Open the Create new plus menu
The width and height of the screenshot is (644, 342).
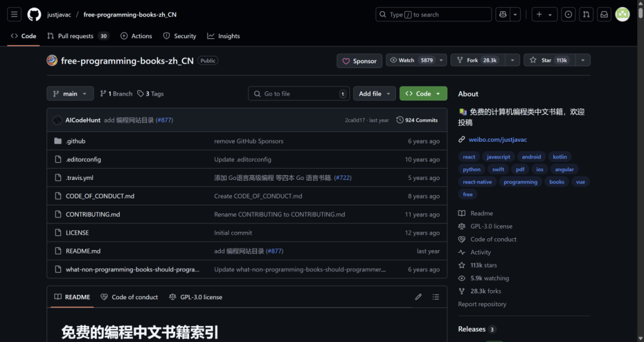click(544, 14)
